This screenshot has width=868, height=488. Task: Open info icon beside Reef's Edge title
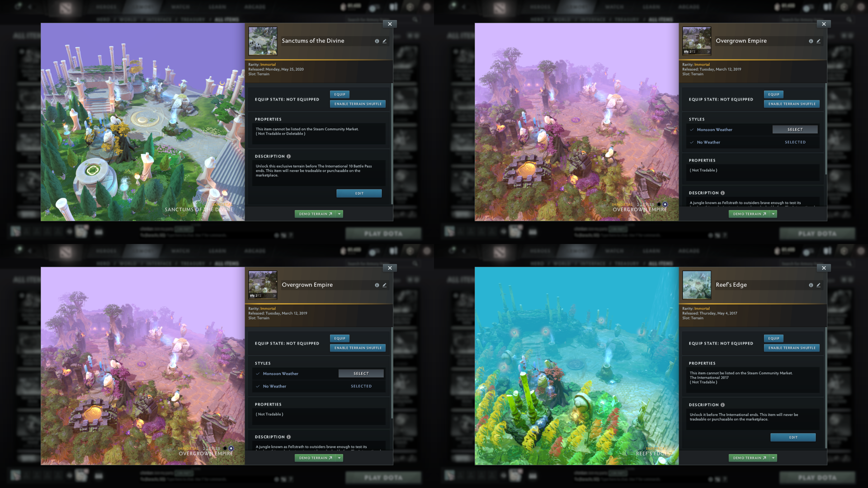click(x=811, y=285)
